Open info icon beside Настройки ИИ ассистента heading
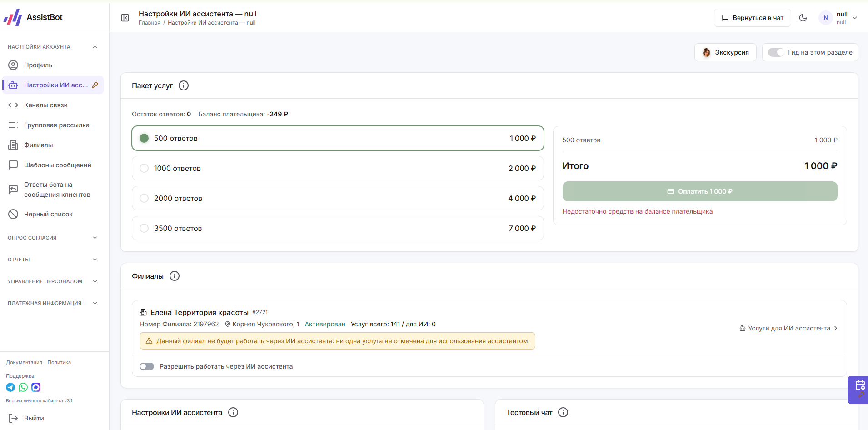Viewport: 868px width, 430px height. coord(233,412)
